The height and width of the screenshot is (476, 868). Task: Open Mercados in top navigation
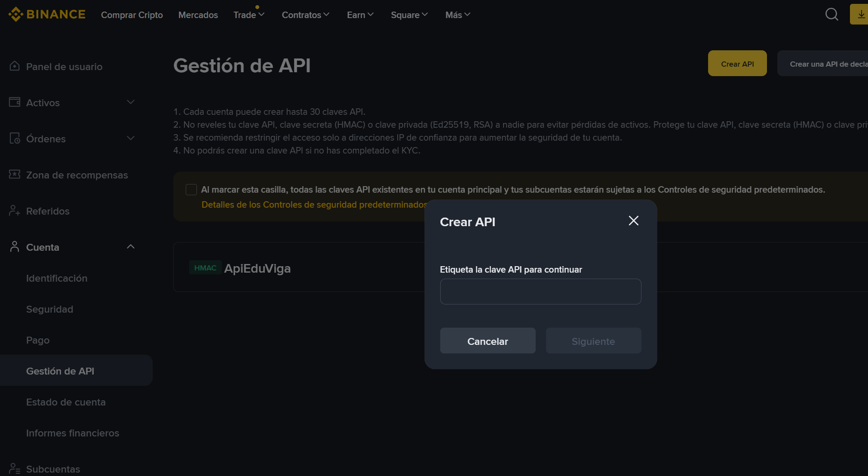pos(198,15)
